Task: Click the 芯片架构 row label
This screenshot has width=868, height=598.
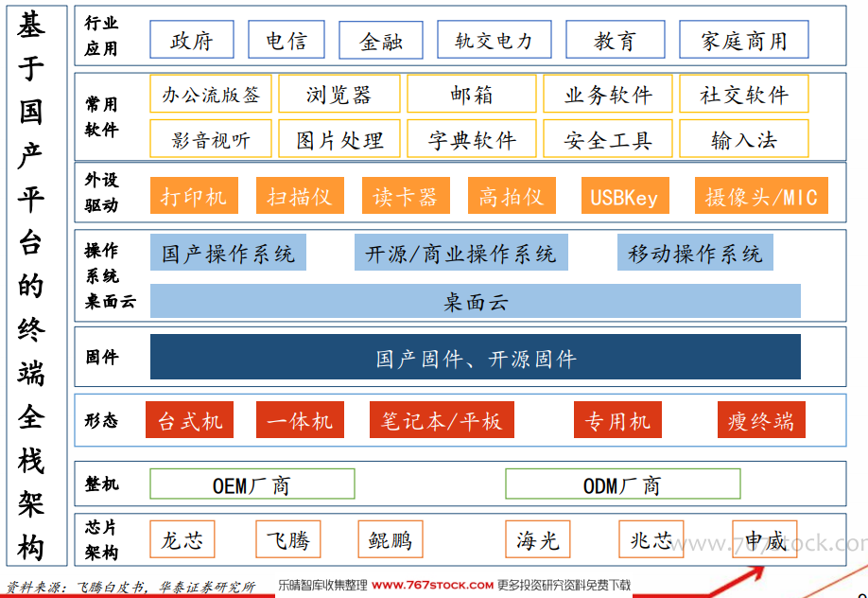Action: [101, 539]
